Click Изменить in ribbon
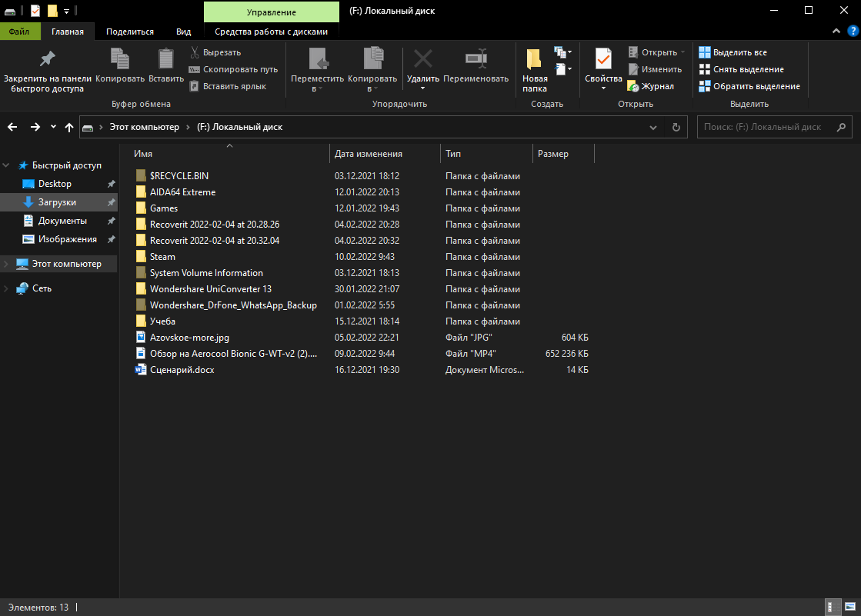 coord(655,70)
